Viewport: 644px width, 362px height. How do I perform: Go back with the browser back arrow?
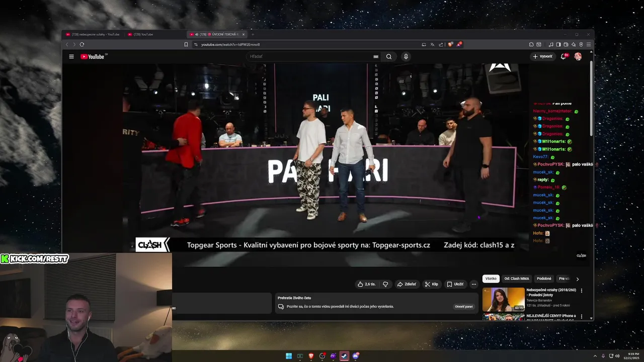point(67,44)
